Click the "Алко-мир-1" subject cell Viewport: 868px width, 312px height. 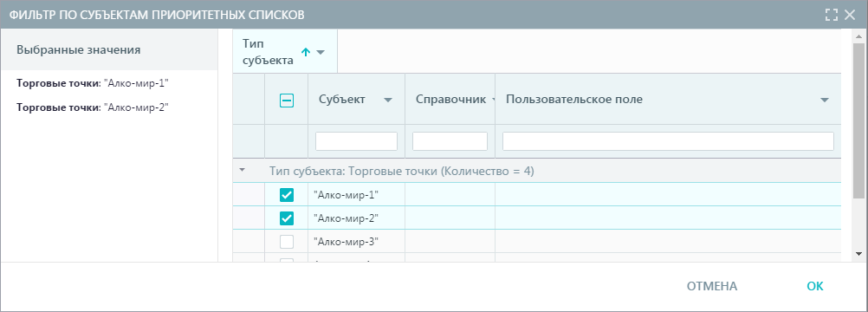pos(357,195)
